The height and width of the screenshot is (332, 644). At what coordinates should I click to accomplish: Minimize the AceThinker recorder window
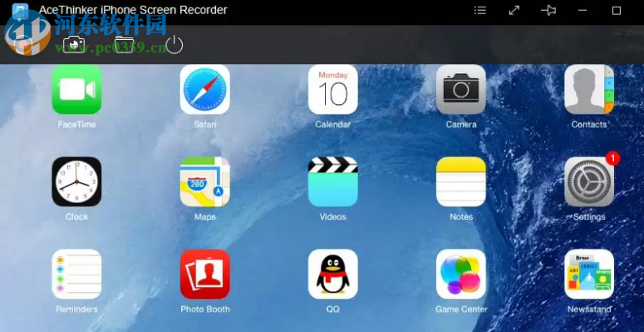[x=583, y=11]
